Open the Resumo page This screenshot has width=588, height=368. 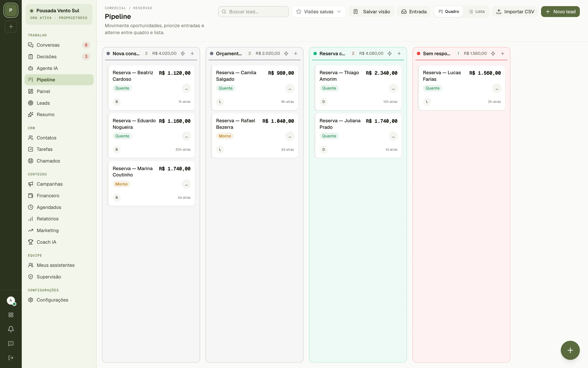[59, 114]
